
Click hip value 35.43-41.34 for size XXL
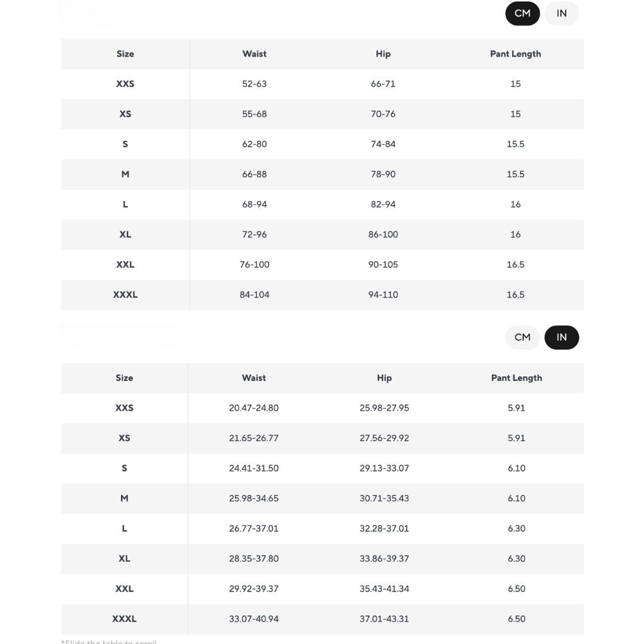point(384,589)
